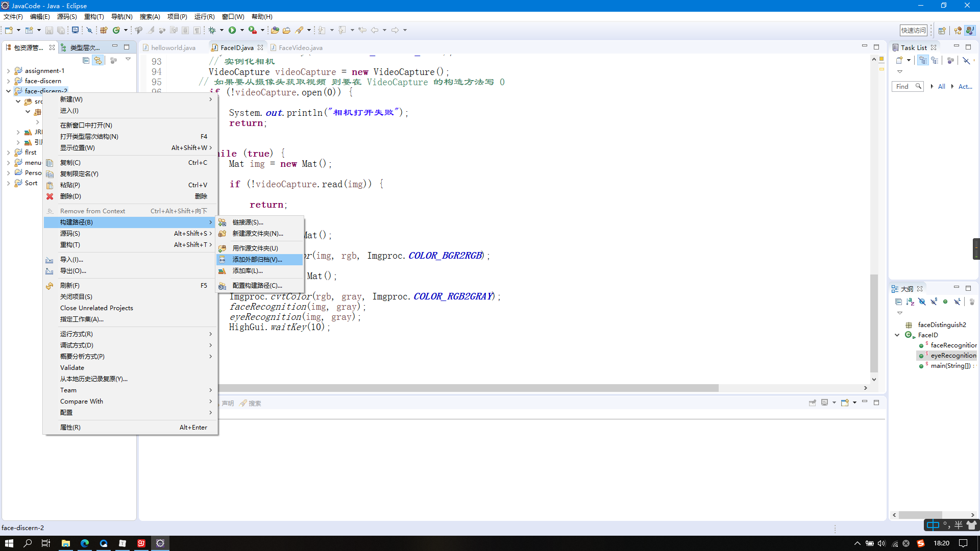Toggle Hide Non-Public Members in Outline
The image size is (980, 551).
point(945,302)
